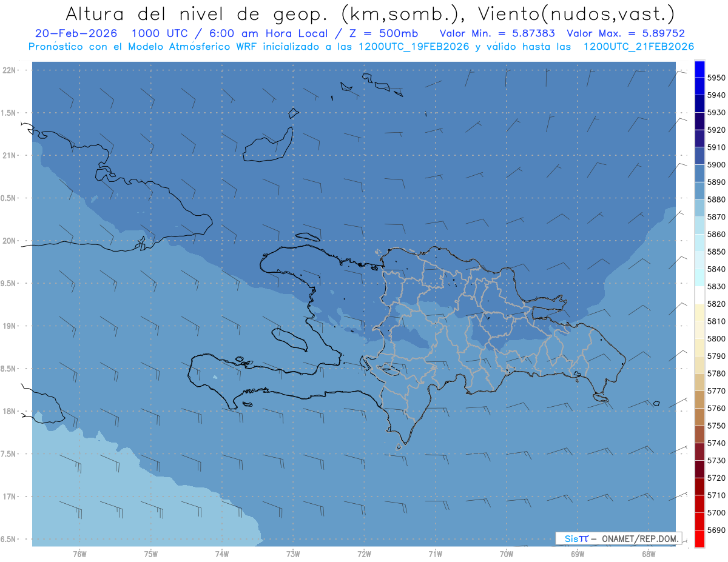The image size is (728, 562).
Task: Click the '5850' colorbar value
Action: point(716,252)
